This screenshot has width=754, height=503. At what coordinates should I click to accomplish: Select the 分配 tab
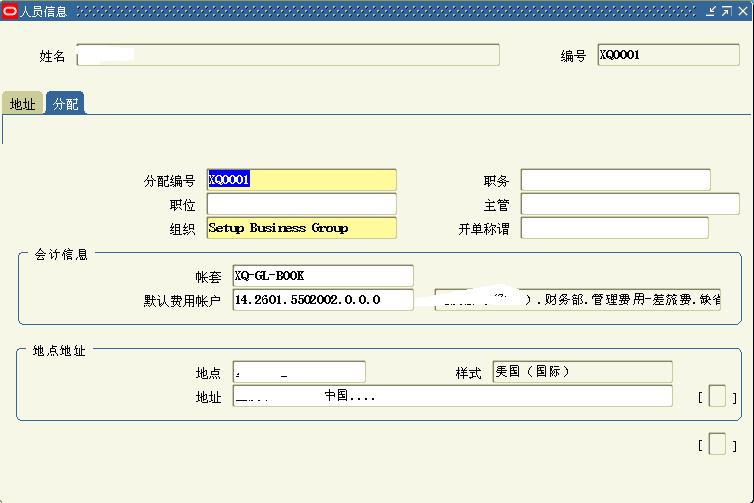click(66, 104)
